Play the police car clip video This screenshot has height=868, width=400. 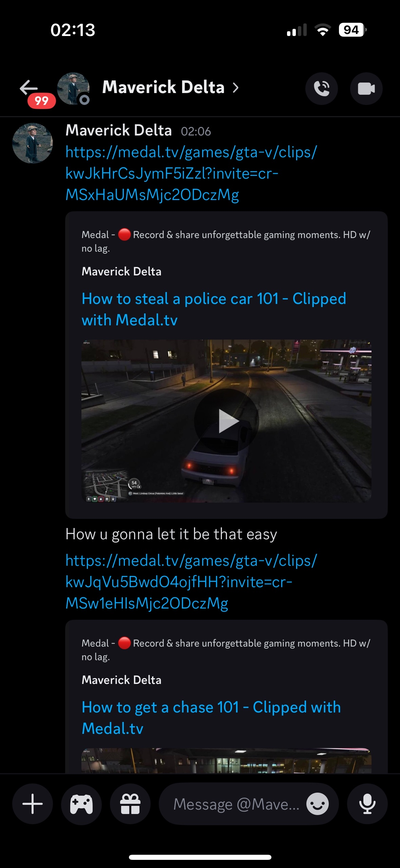[226, 421]
